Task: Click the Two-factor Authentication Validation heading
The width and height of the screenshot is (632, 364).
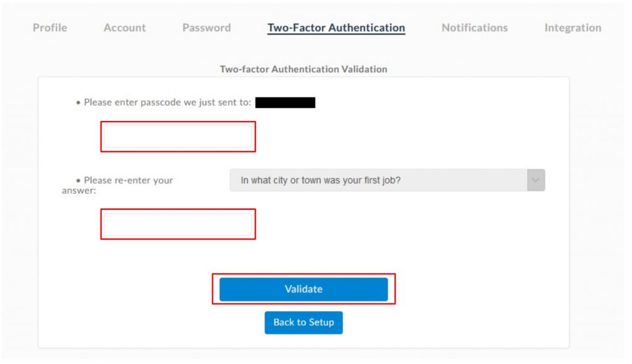Action: coord(303,69)
